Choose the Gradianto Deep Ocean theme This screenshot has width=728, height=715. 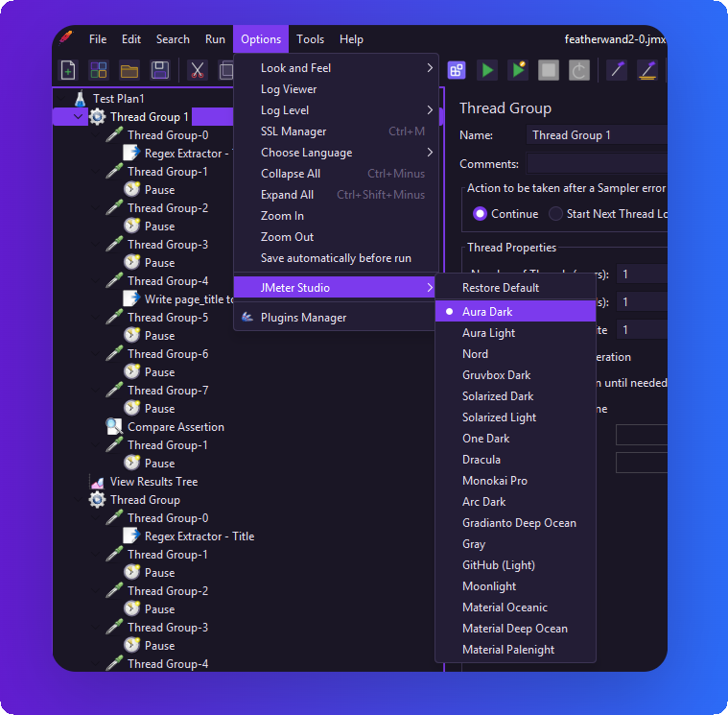click(515, 523)
